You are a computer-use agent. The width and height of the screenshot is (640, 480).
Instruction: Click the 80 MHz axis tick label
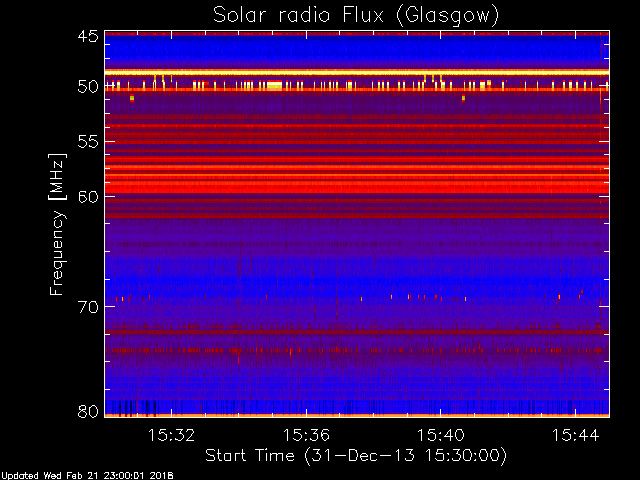pyautogui.click(x=88, y=411)
